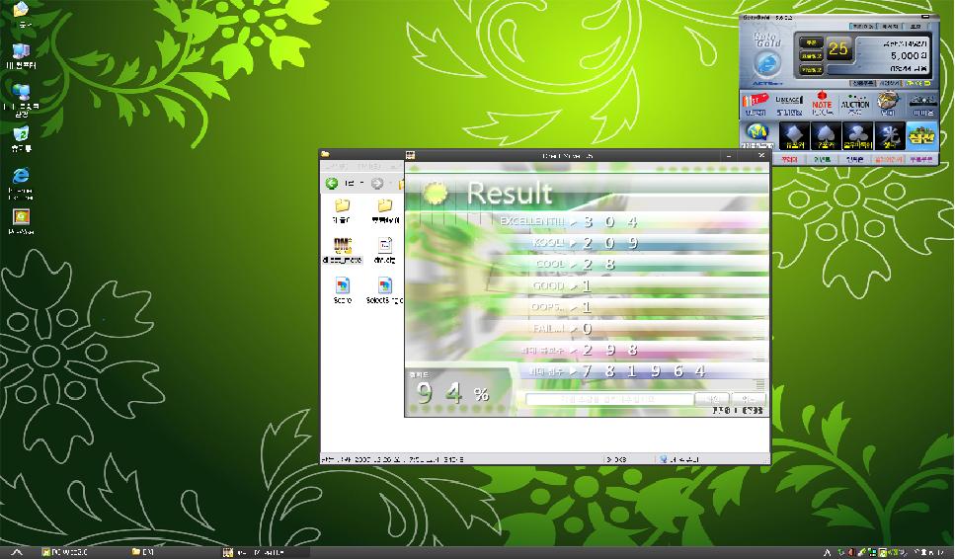Image resolution: width=955 pixels, height=560 pixels.
Task: Open the light-blue game tile in GetoGold
Action: (x=921, y=136)
